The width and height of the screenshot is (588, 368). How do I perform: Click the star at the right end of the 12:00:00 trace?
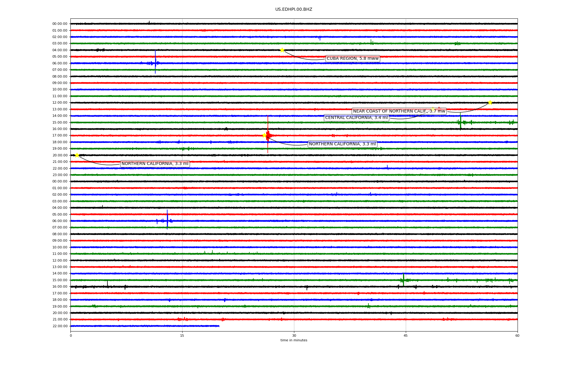pyautogui.click(x=490, y=102)
